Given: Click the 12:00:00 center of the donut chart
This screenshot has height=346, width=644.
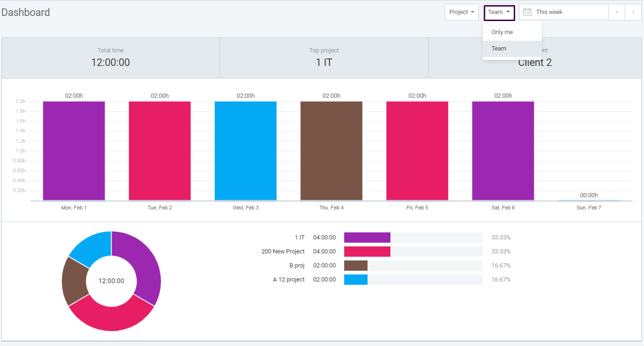Looking at the screenshot, I should pyautogui.click(x=111, y=281).
